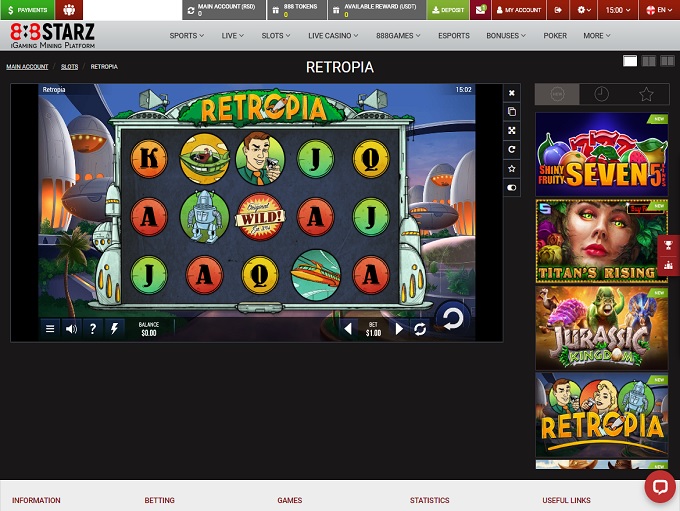Spin the Retropia slot reels
Image resolution: width=680 pixels, height=511 pixels.
point(452,320)
